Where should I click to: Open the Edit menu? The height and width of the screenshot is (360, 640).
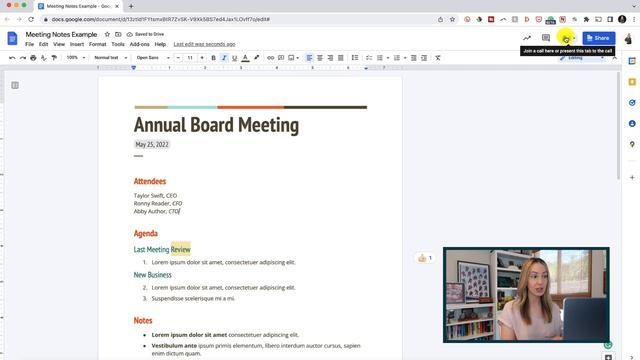click(x=43, y=44)
